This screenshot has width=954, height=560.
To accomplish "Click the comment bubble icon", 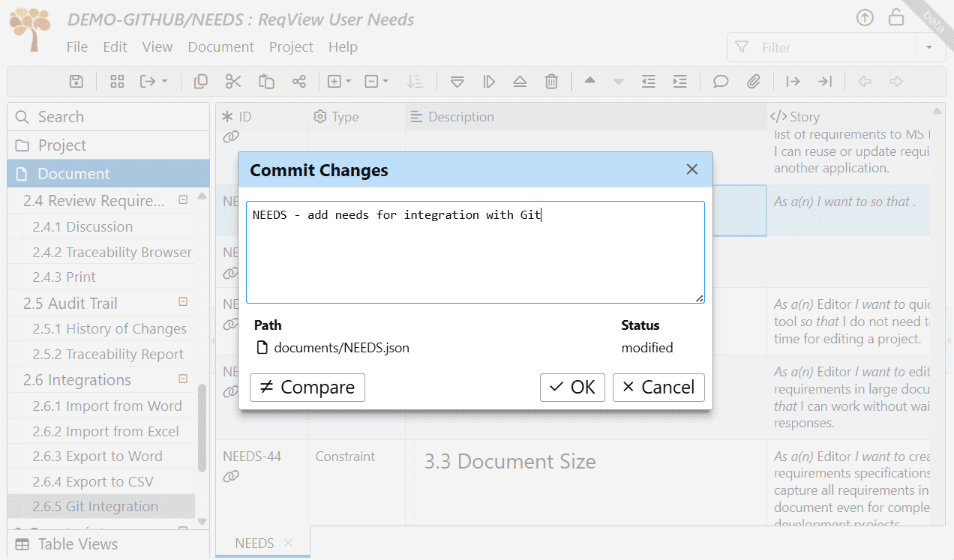I will point(721,81).
